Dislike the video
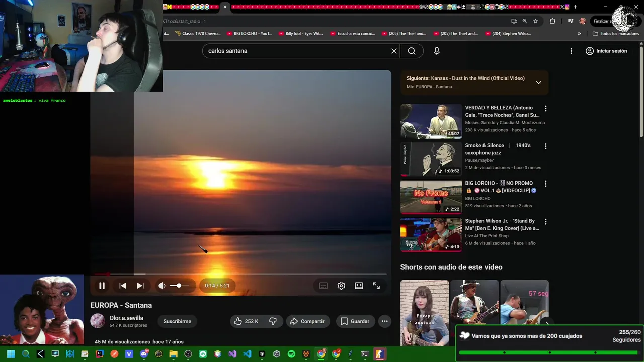644x362 pixels. pyautogui.click(x=273, y=321)
